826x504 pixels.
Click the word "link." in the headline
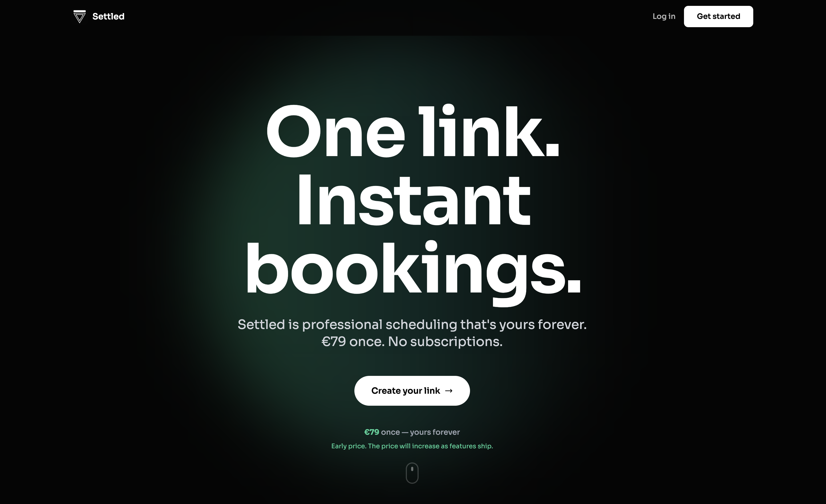(489, 131)
